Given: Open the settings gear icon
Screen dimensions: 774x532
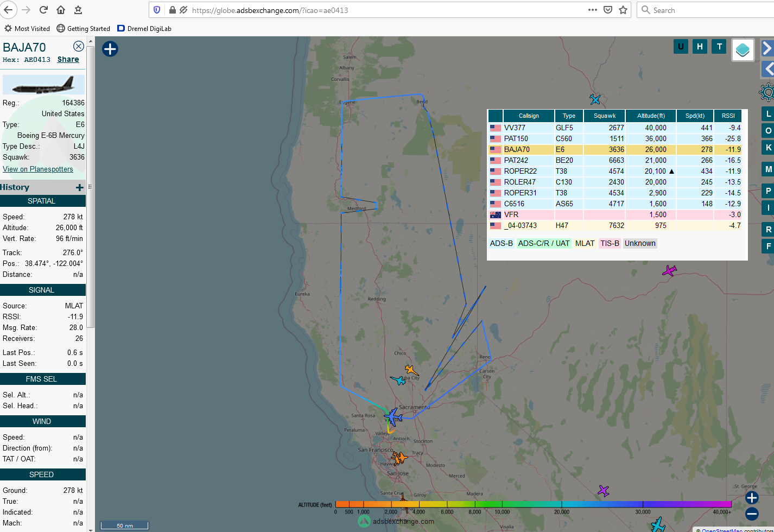Looking at the screenshot, I should 767,92.
